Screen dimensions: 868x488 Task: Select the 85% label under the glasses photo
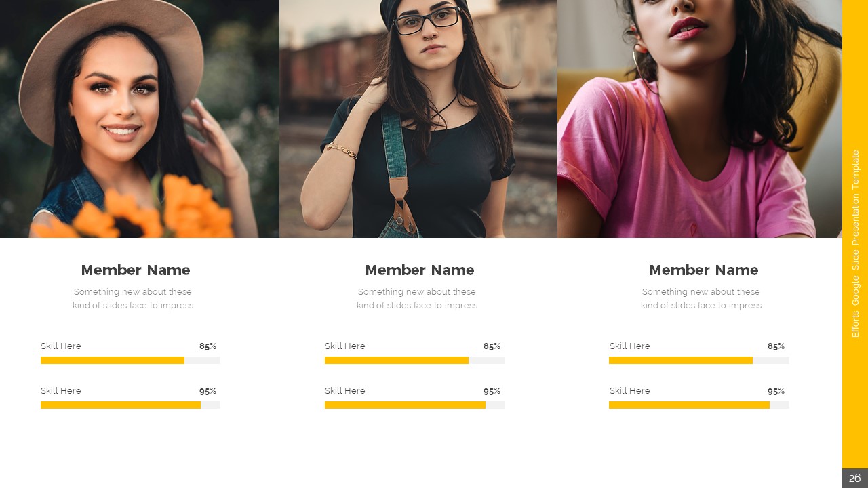(x=492, y=346)
